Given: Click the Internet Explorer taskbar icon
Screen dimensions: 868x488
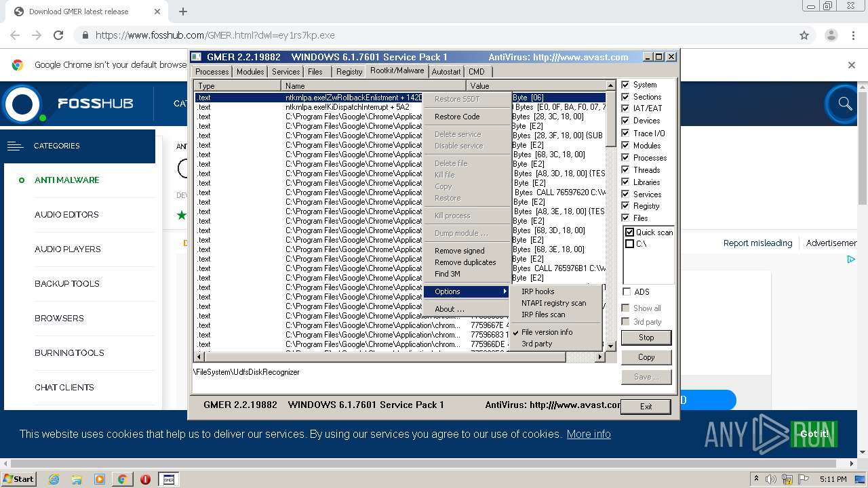Looking at the screenshot, I should [x=54, y=479].
